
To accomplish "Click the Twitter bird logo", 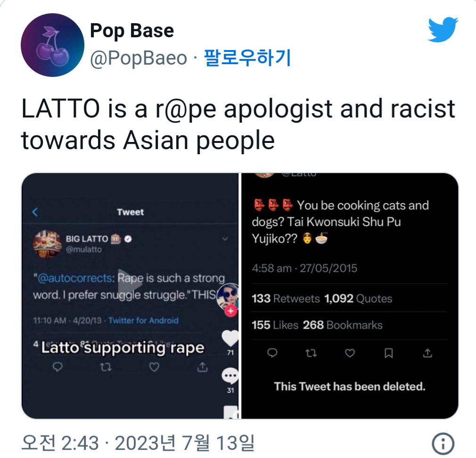I will click(x=443, y=29).
